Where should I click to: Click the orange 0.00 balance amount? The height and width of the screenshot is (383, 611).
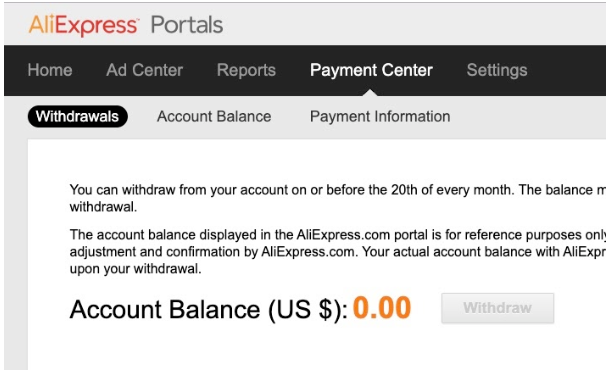click(382, 308)
